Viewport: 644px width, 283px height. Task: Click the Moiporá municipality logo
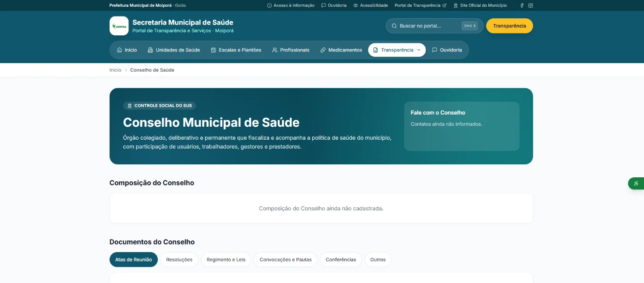[x=119, y=26]
